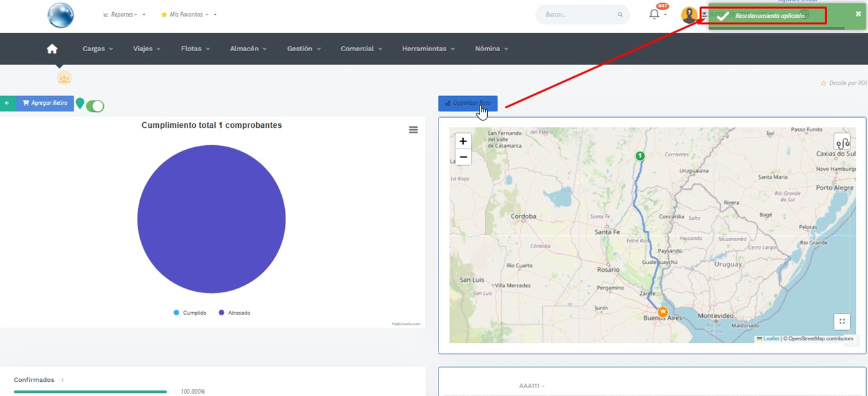868x396 pixels.
Task: Click into the Buscar search field
Action: pyautogui.click(x=579, y=15)
